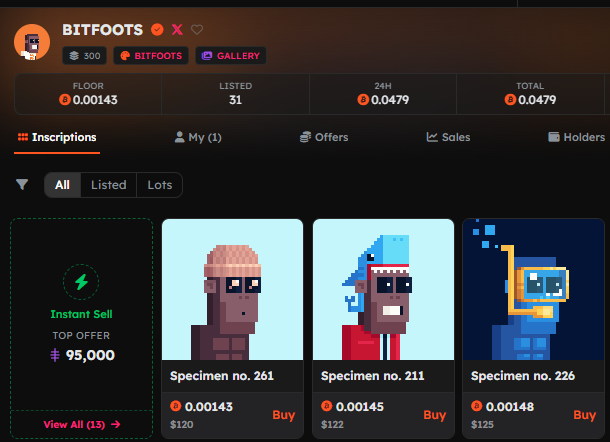Click the bitcoin icon beside 0.00145
Viewport: 610px width, 442px height.
pos(326,406)
